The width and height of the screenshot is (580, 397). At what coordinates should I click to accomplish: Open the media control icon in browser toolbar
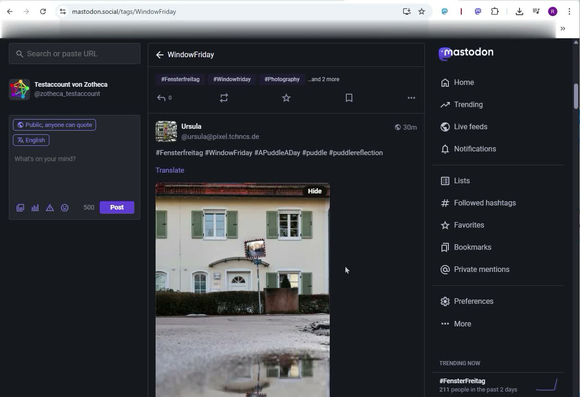pyautogui.click(x=536, y=11)
